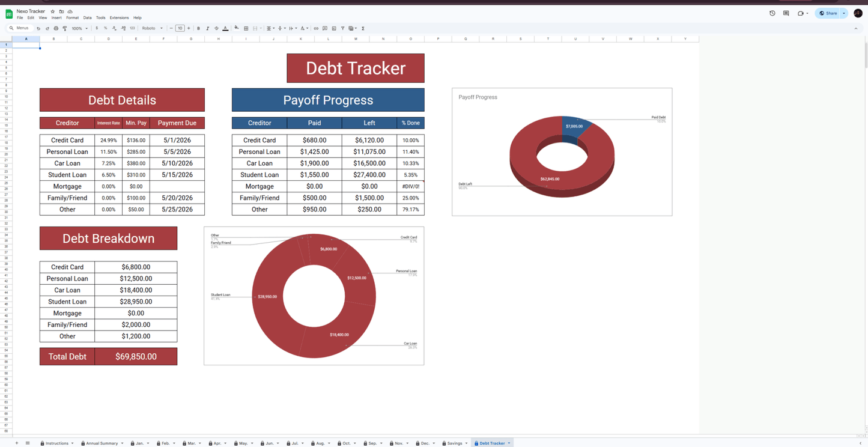The width and height of the screenshot is (868, 447).
Task: Click the Share button
Action: tap(828, 13)
